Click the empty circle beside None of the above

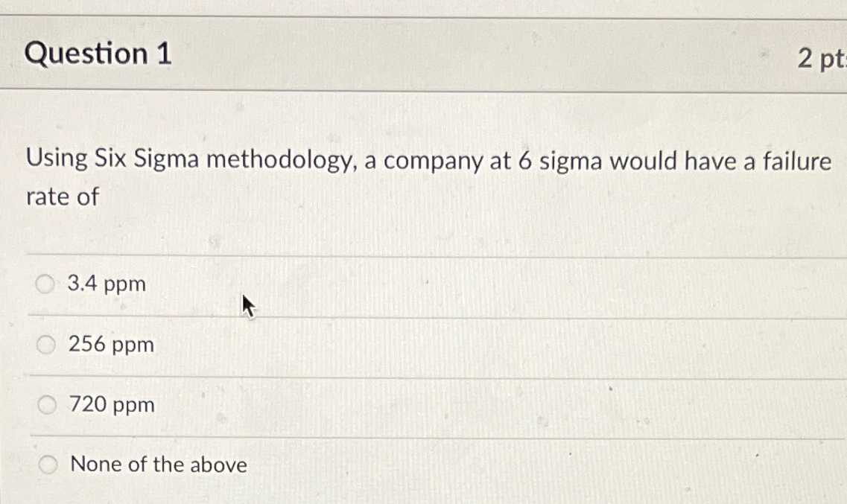(x=48, y=464)
